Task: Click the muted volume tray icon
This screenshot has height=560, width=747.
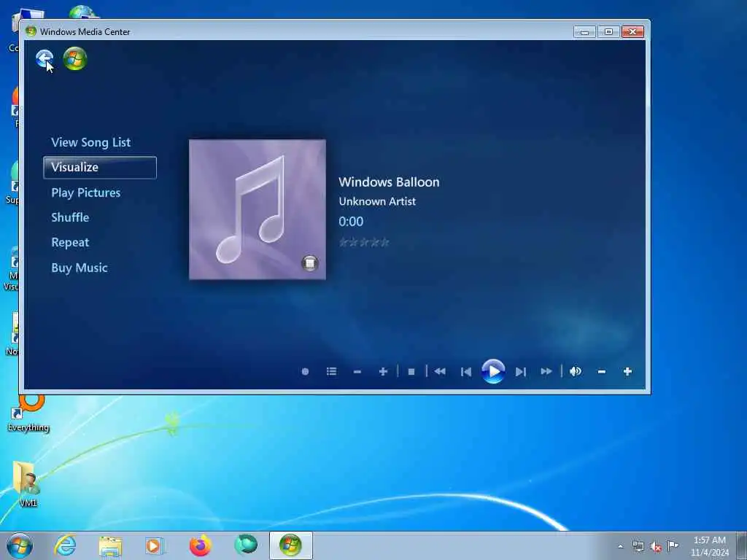Action: (656, 546)
